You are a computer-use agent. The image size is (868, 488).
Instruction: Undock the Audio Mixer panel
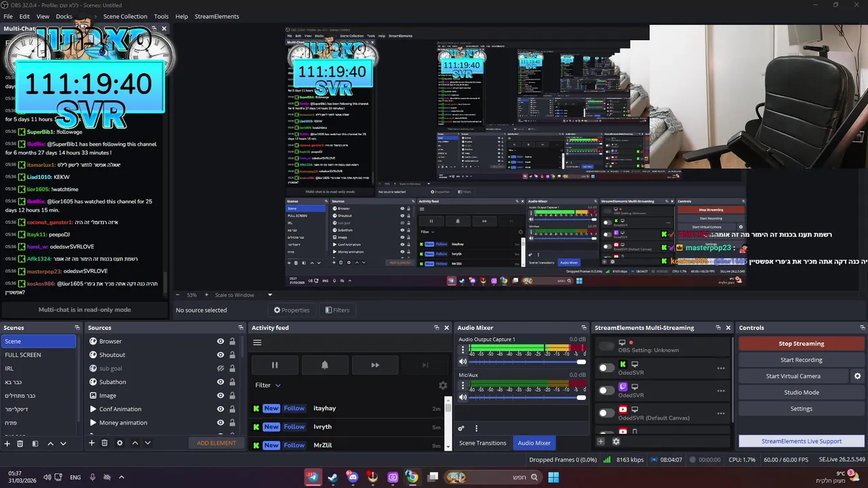click(x=585, y=328)
